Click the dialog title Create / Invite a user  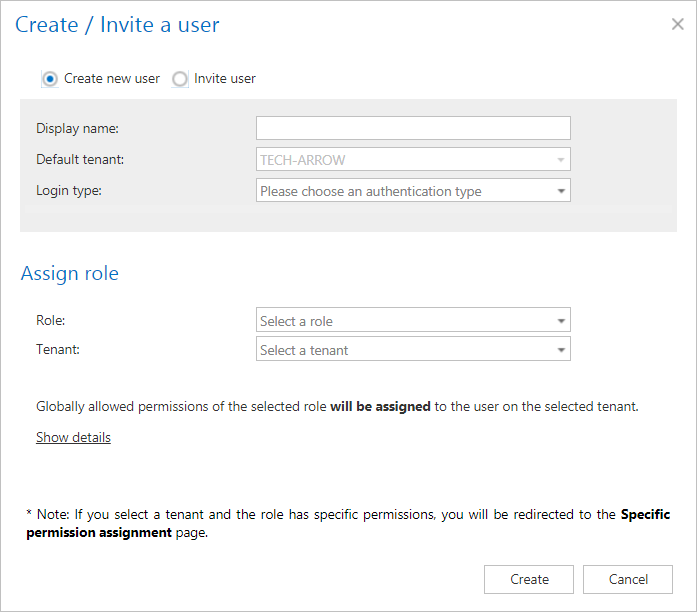tap(117, 25)
